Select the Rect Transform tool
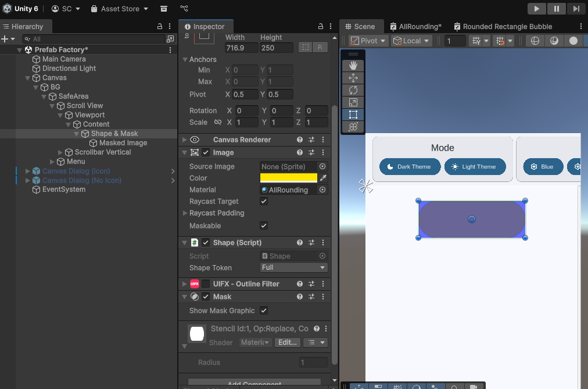The image size is (588, 389). 353,114
